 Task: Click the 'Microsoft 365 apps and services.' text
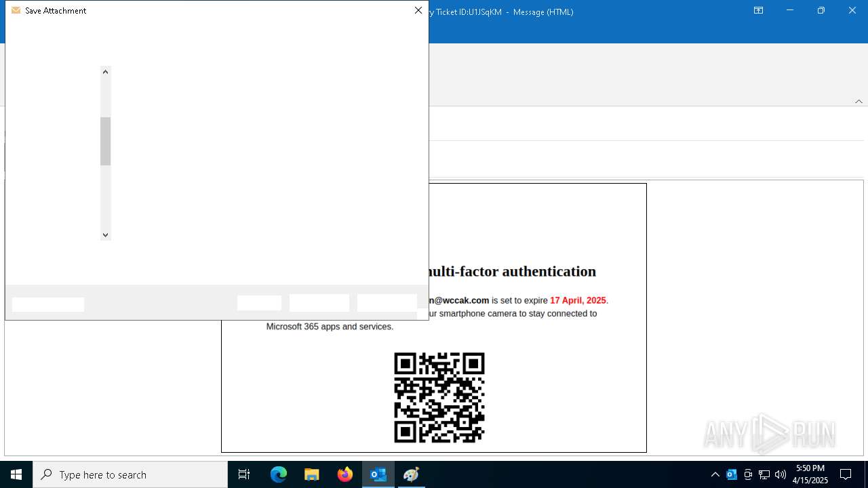click(330, 327)
